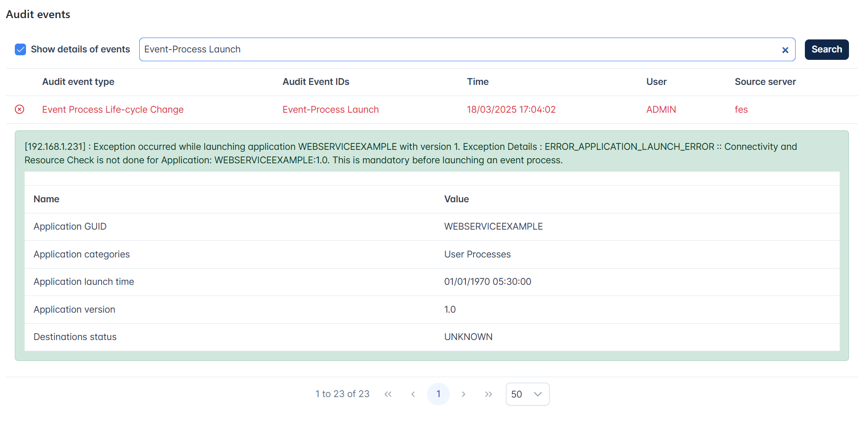The width and height of the screenshot is (868, 424).
Task: Click the fes source server cell
Action: 741,109
